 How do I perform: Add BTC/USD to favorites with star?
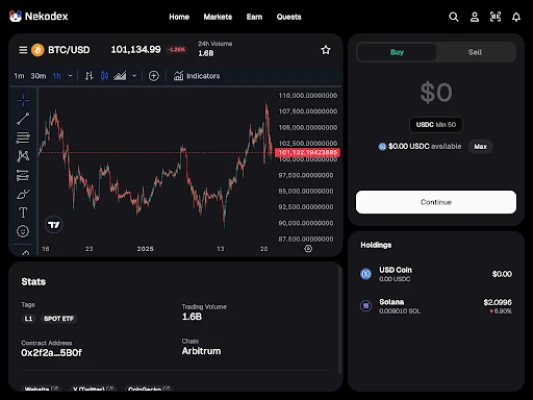(326, 50)
